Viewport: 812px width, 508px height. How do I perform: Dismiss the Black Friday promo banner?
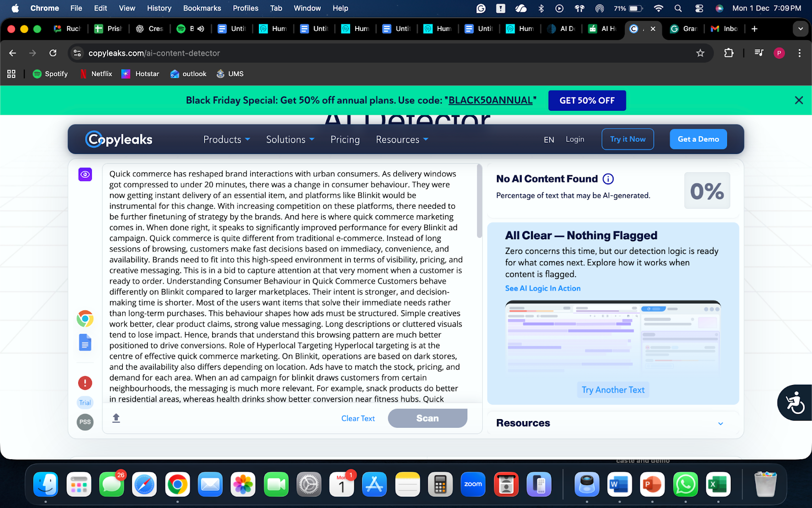[799, 101]
